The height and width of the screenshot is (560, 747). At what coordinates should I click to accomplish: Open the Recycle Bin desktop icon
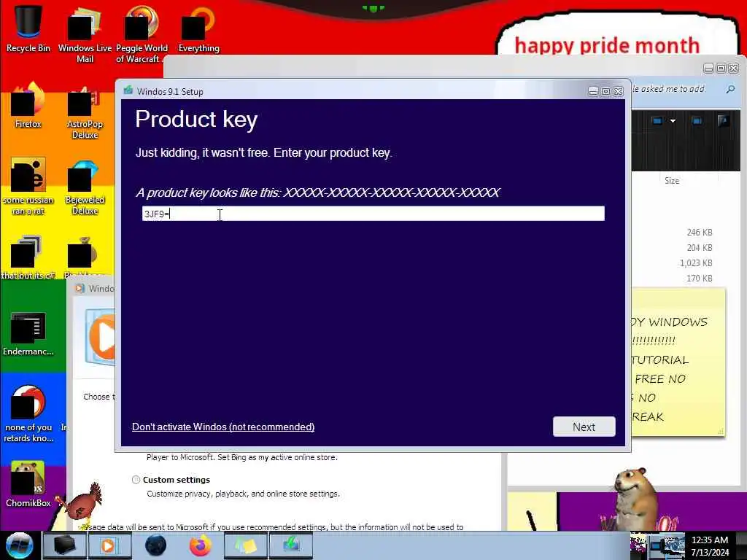coord(28,28)
